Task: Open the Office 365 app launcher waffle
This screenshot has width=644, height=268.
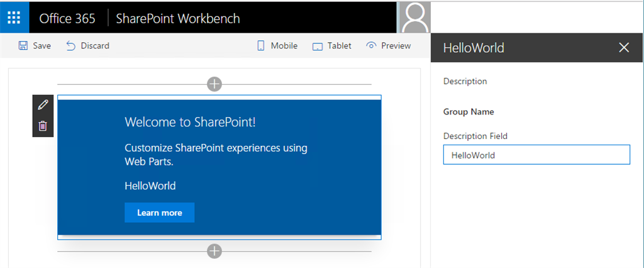Action: coord(14,17)
